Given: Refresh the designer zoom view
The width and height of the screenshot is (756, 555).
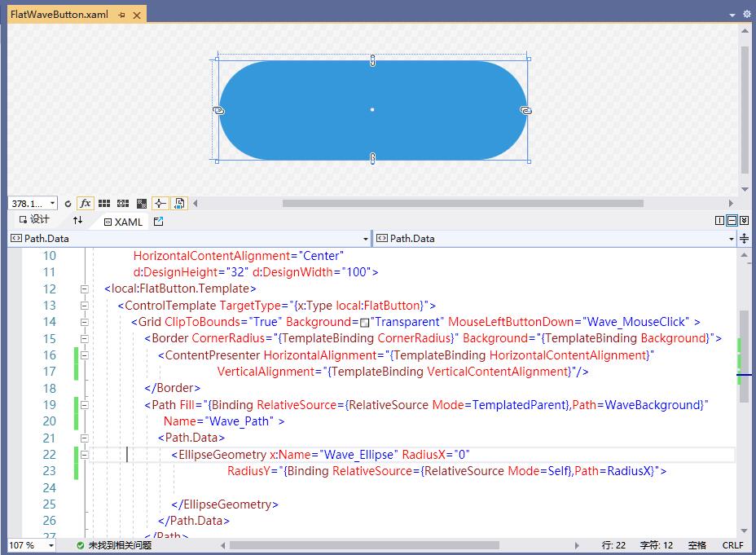Looking at the screenshot, I should click(x=68, y=204).
